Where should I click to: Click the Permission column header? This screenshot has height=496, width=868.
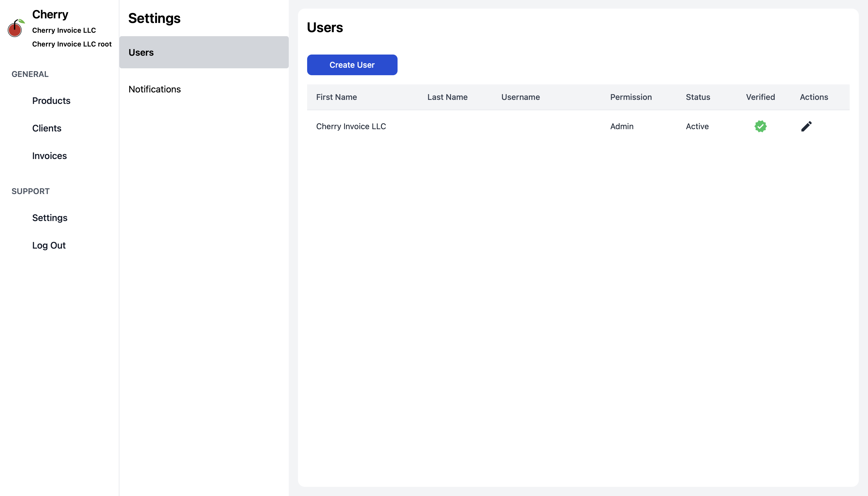pos(631,97)
